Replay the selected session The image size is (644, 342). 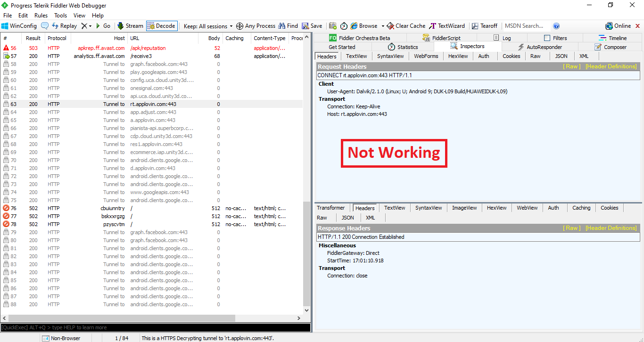pyautogui.click(x=64, y=26)
